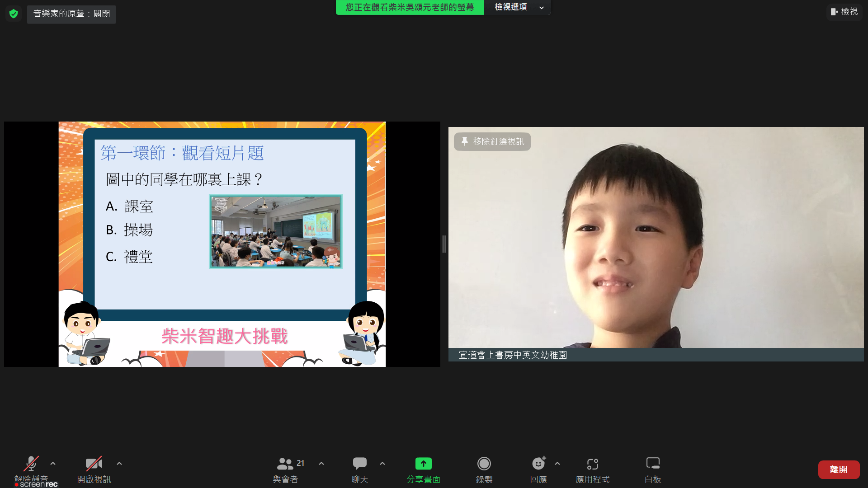Viewport: 868px width, 488px height.
Task: Open the view options dropdown
Action: pos(517,7)
